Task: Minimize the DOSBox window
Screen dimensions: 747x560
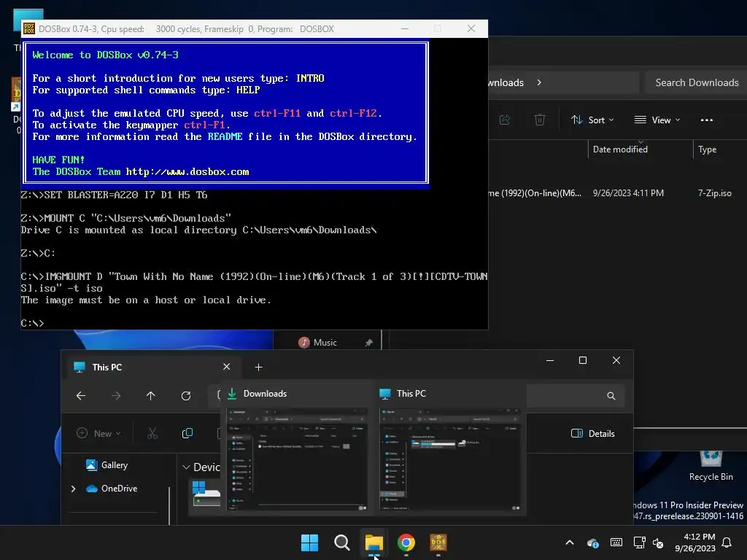Action: click(404, 28)
